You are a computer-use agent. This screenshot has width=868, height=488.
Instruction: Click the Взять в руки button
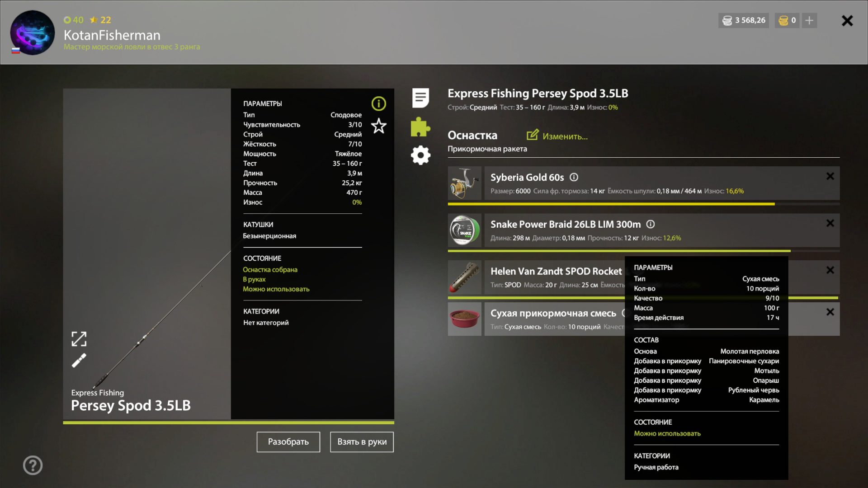pos(362,442)
